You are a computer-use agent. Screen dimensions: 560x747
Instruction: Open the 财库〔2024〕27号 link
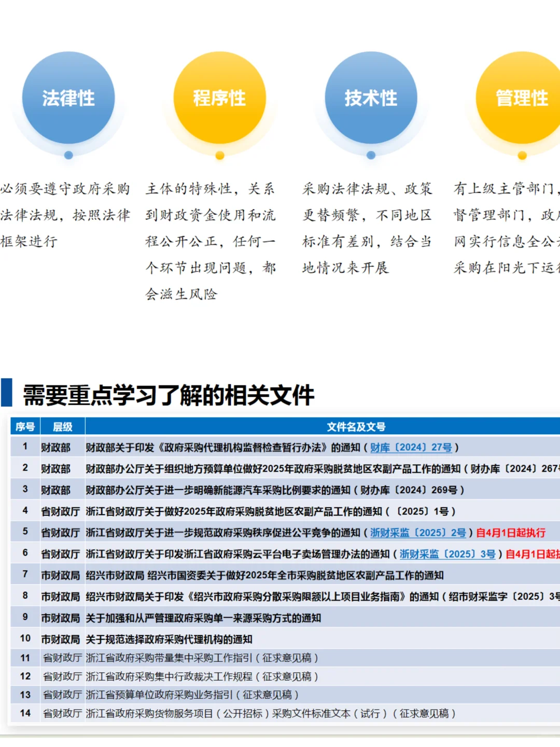pos(411,447)
